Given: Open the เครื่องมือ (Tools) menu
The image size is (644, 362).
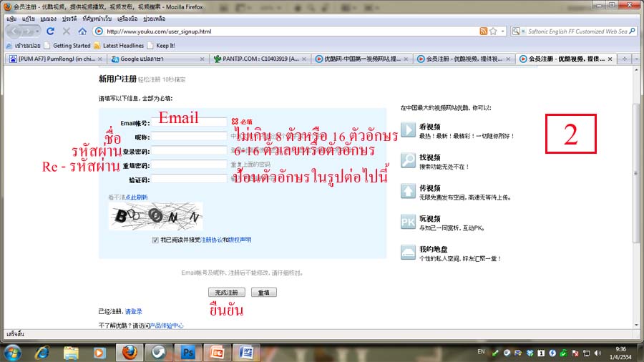Looking at the screenshot, I should point(127,19).
